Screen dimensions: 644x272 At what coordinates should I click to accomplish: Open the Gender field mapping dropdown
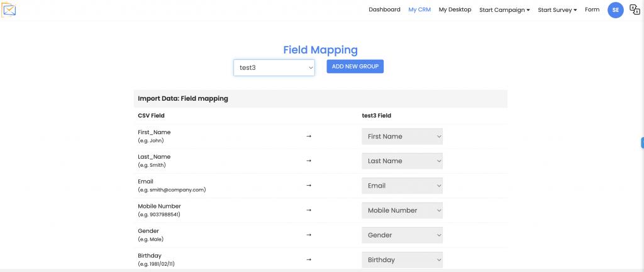pos(402,235)
